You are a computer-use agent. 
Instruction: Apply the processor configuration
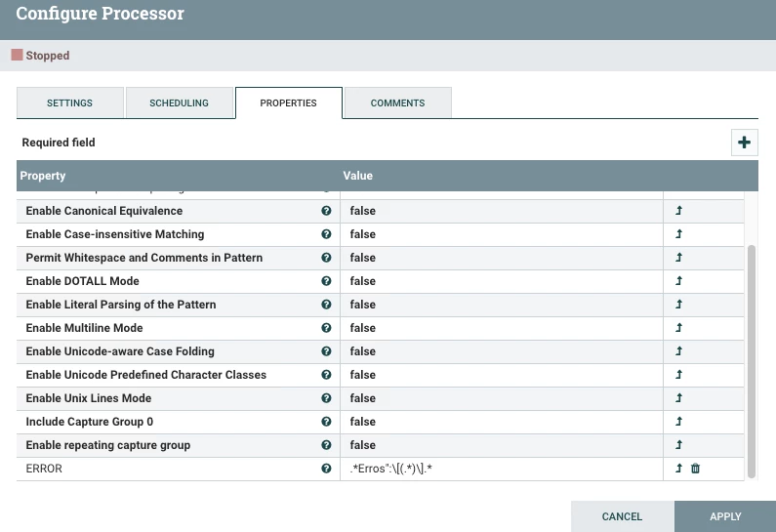click(x=725, y=516)
